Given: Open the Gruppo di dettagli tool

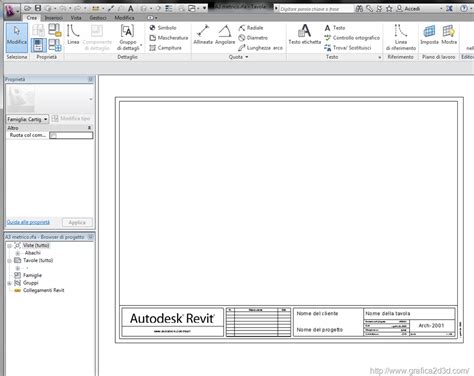Looking at the screenshot, I should coord(128,37).
